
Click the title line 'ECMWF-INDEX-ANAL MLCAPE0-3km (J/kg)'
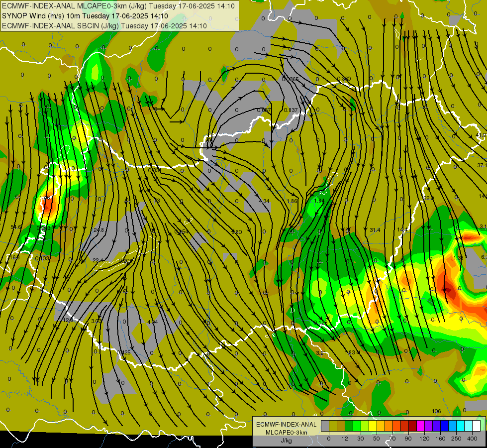coord(118,6)
